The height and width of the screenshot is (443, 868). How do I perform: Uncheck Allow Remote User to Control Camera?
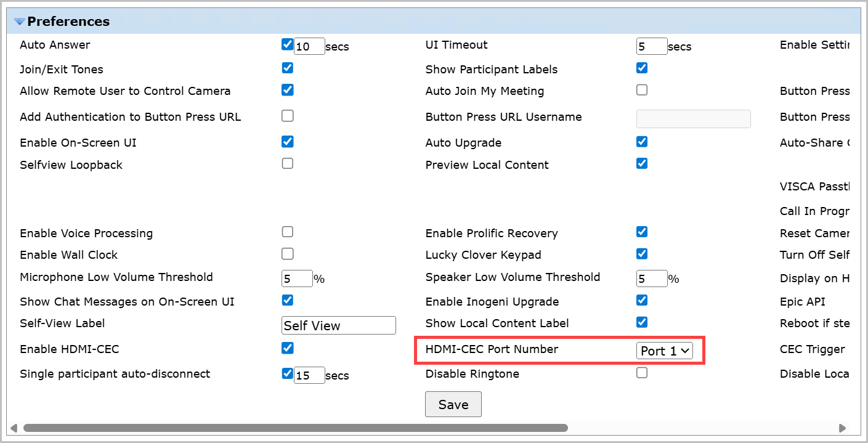(x=287, y=90)
